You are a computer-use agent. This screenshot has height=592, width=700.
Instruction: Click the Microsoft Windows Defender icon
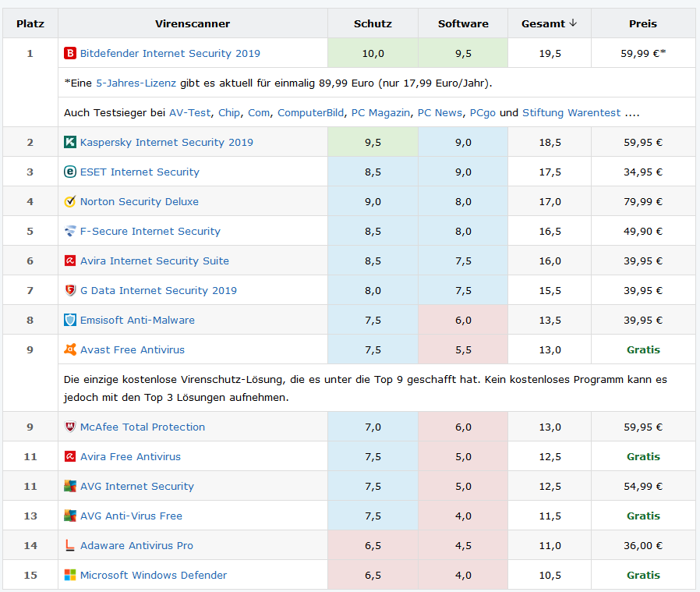coord(69,575)
